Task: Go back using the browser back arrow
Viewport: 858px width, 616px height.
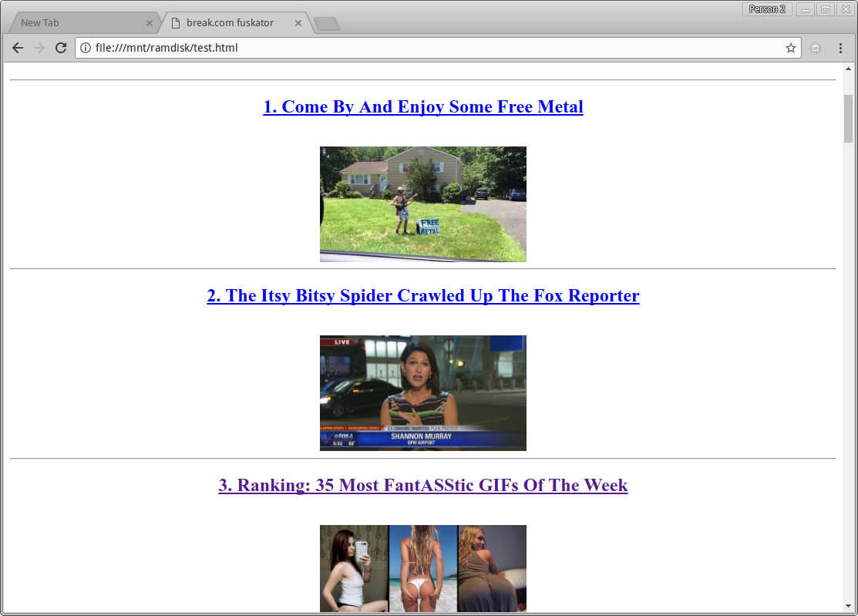Action: [18, 48]
